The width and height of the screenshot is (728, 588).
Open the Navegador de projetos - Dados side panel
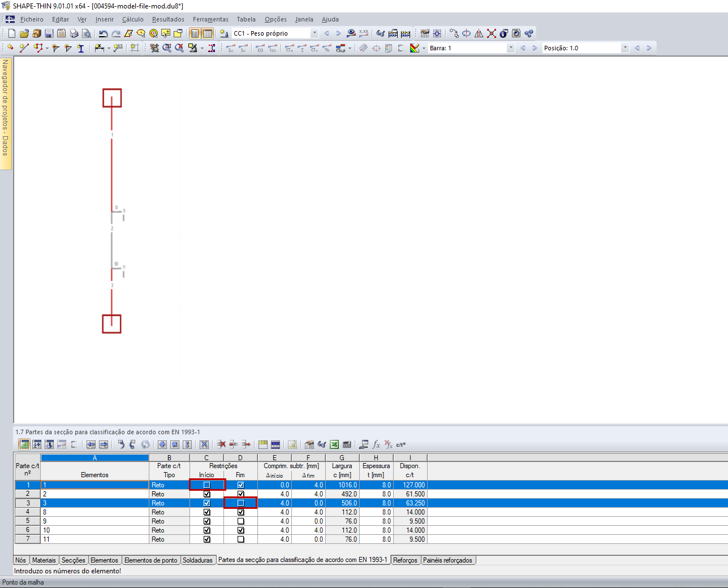(x=6, y=113)
